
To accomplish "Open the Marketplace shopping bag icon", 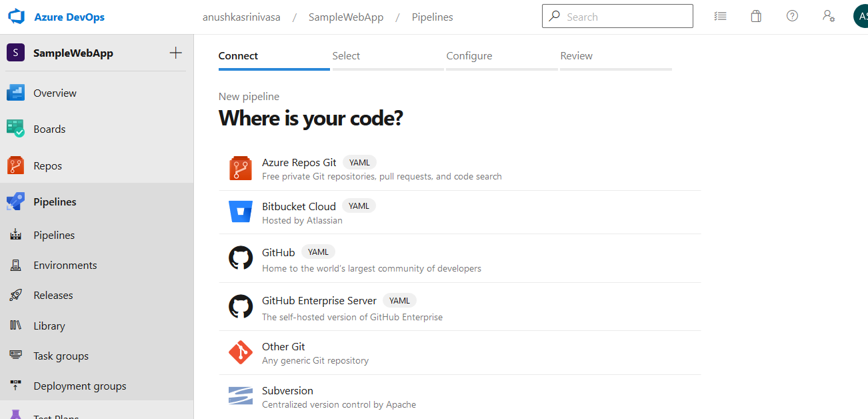I will [x=756, y=16].
